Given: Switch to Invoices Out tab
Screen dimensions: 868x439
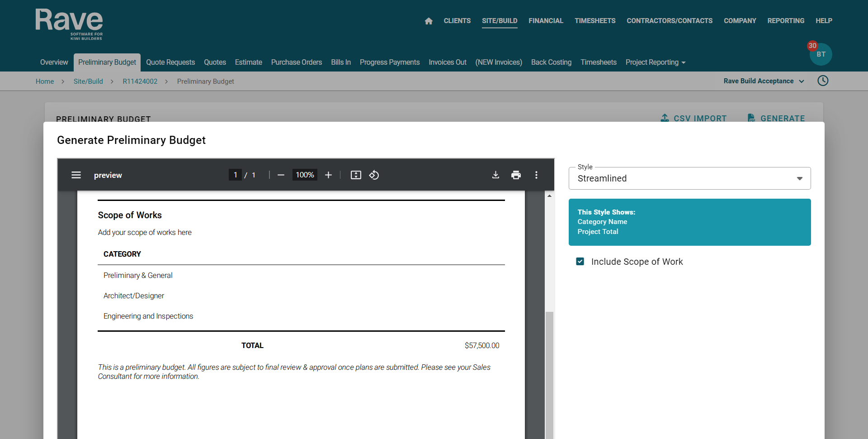Looking at the screenshot, I should 448,62.
